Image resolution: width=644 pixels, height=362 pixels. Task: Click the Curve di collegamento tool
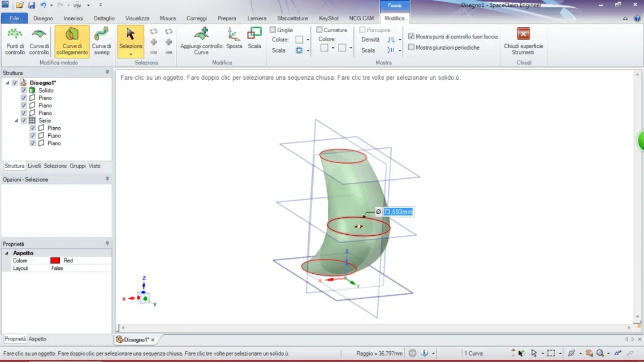click(72, 41)
